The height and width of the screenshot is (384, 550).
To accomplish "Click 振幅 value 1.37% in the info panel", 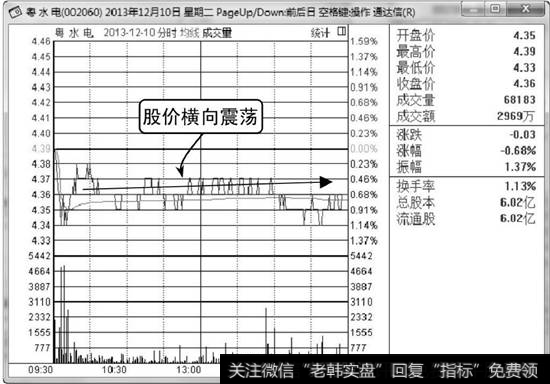I will [520, 167].
